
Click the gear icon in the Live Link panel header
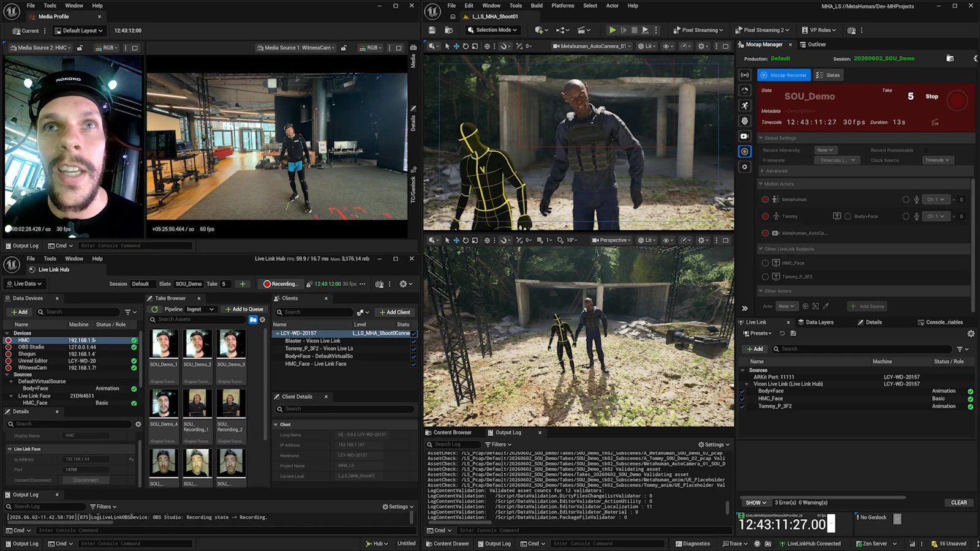(971, 334)
